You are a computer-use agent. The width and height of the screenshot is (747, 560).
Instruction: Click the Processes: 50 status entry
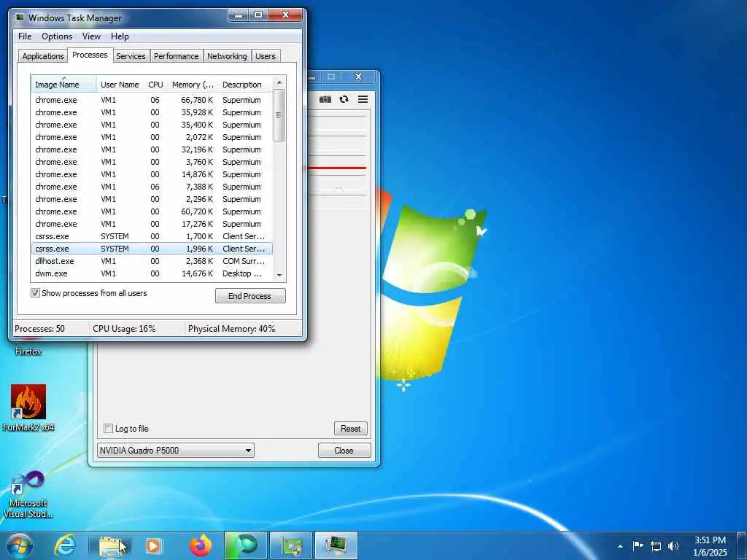click(39, 329)
